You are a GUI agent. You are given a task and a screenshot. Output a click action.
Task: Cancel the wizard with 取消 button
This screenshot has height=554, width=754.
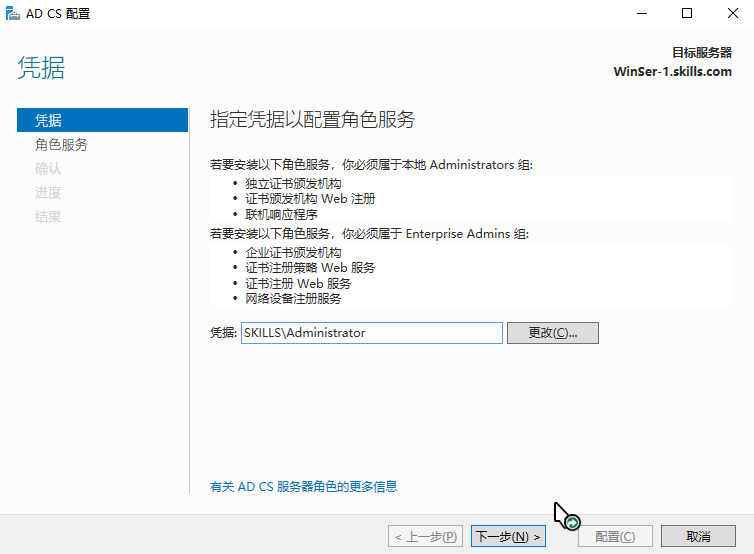pyautogui.click(x=698, y=536)
